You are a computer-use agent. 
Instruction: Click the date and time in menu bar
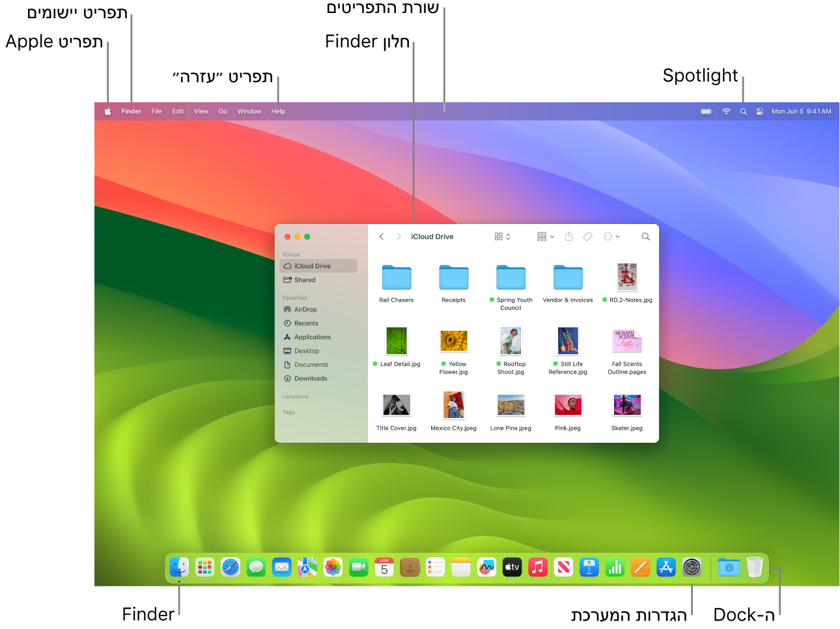coord(801,111)
